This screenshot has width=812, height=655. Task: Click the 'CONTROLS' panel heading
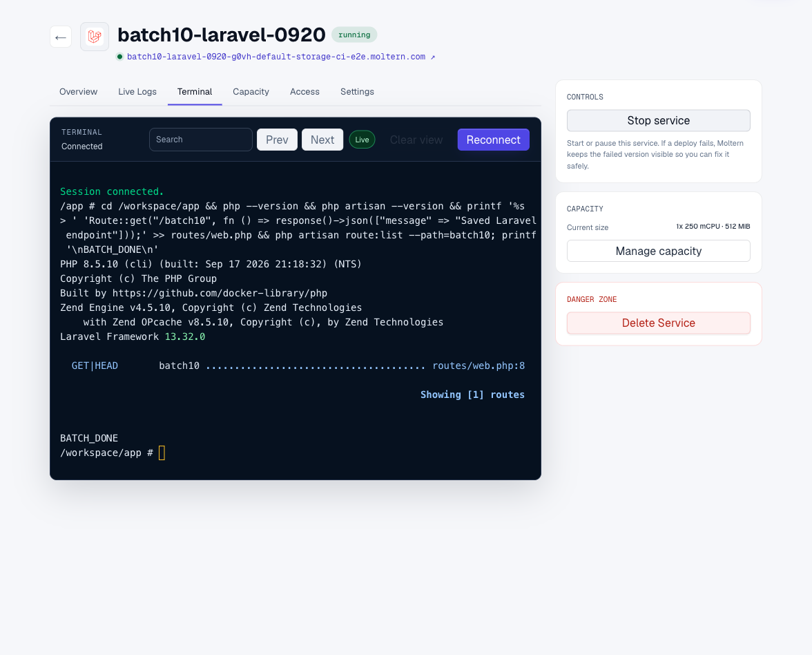click(585, 97)
